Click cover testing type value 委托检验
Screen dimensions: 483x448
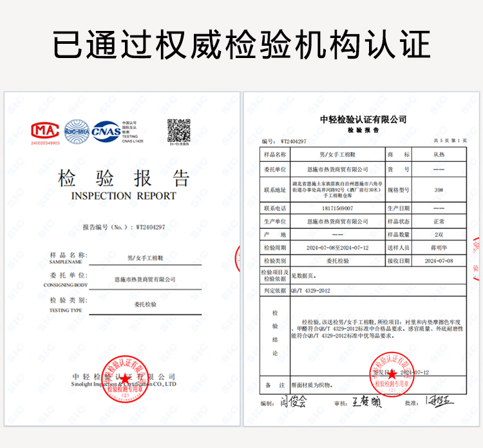click(145, 305)
